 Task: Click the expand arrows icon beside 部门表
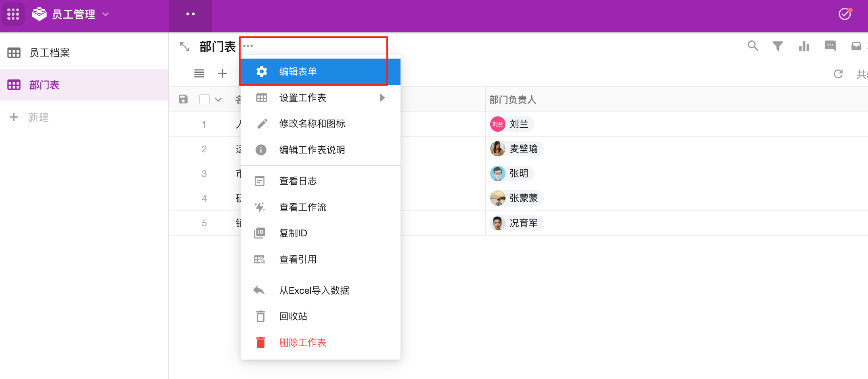click(185, 47)
